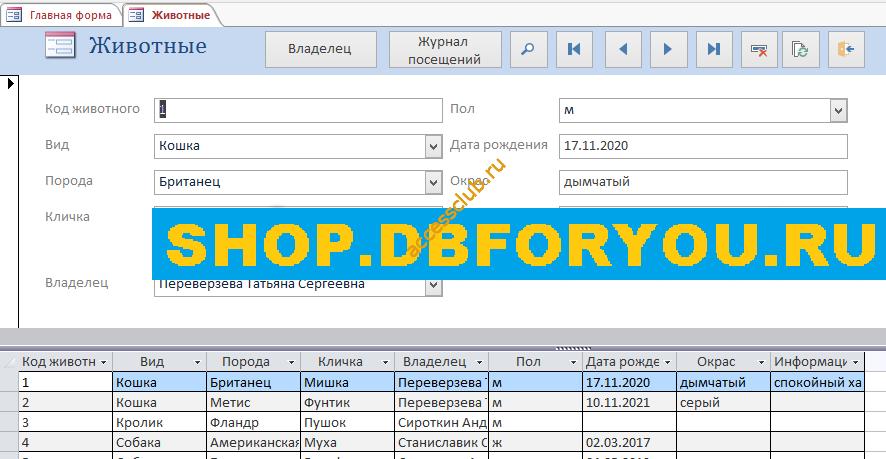The width and height of the screenshot is (886, 459).
Task: Open Вид column filter arrow
Action: pyautogui.click(x=197, y=362)
